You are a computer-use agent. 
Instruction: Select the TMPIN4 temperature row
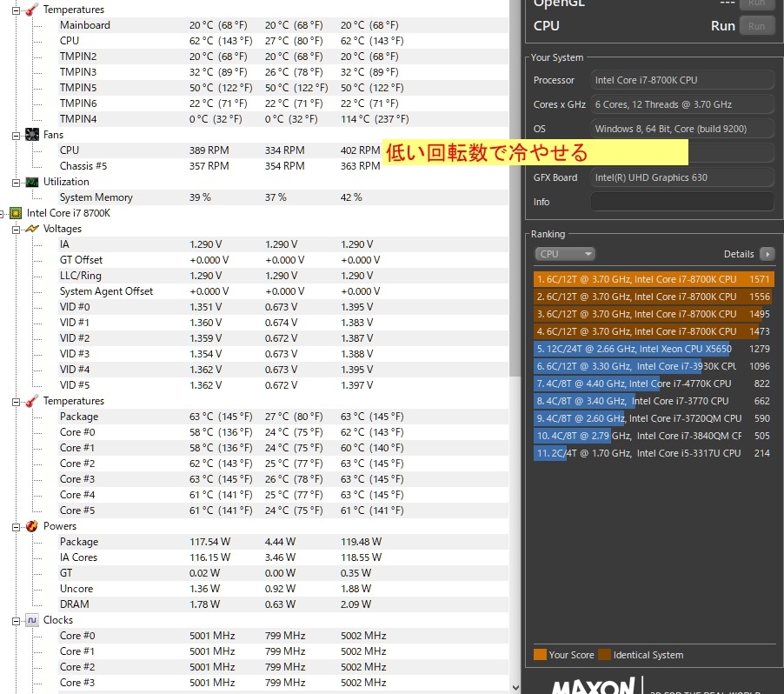point(283,119)
